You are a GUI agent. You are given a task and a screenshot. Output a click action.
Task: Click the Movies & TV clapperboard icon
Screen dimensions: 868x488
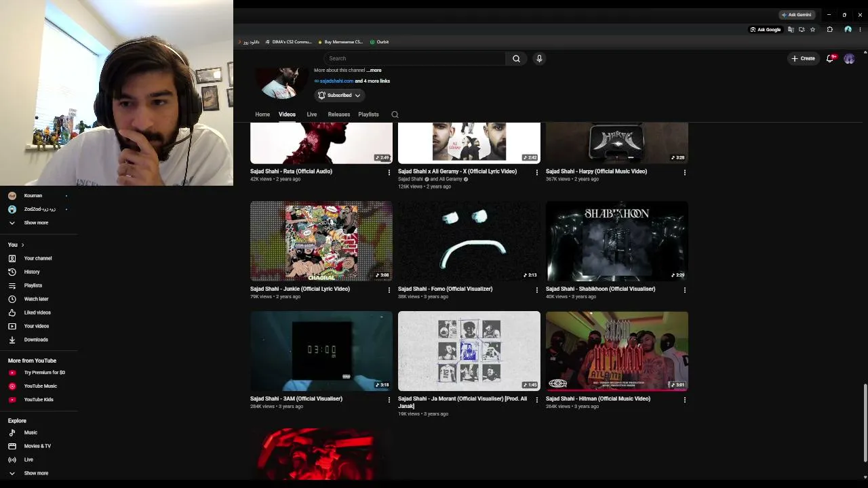pos(12,446)
